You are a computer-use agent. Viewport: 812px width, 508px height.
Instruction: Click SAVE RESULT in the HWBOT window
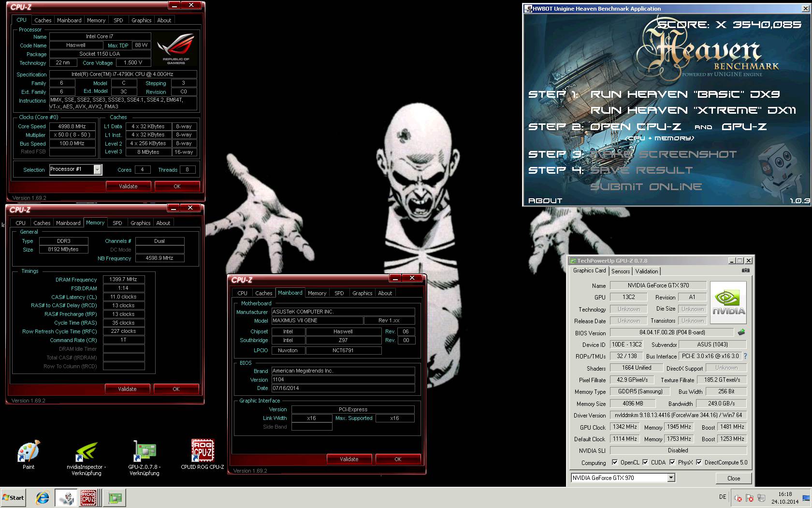(x=641, y=170)
